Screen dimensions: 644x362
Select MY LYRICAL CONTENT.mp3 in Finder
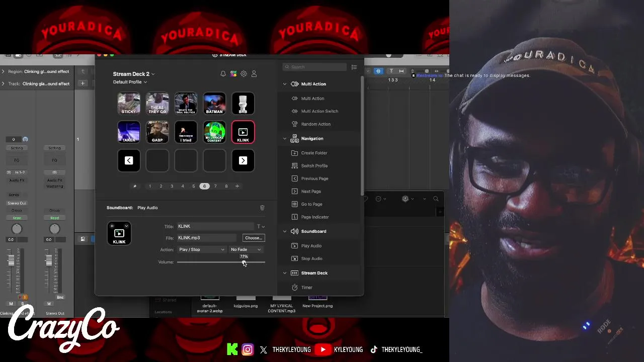tap(281, 304)
